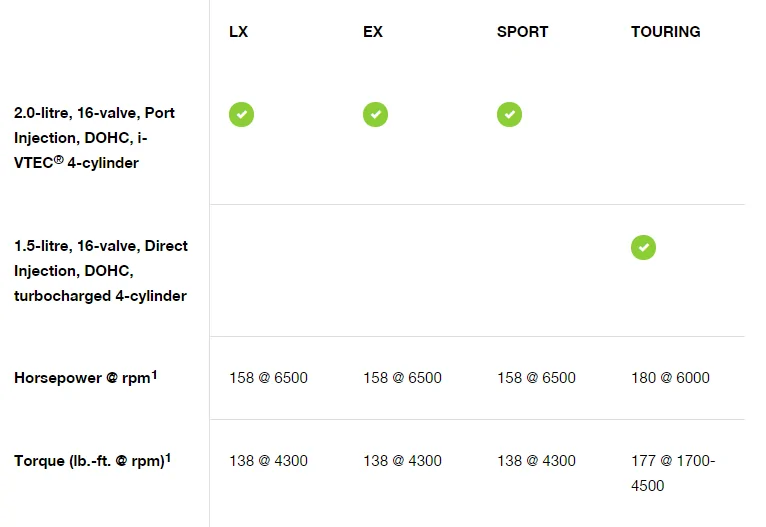
Task: Click the EX horsepower value 158 @ 6500
Action: pos(402,378)
